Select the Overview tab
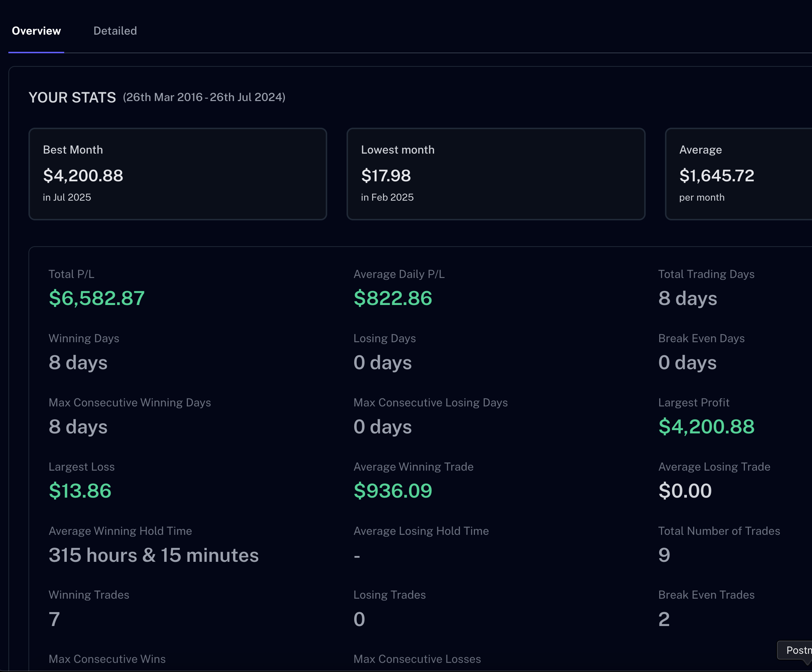Viewport: 812px width, 672px height. [36, 31]
